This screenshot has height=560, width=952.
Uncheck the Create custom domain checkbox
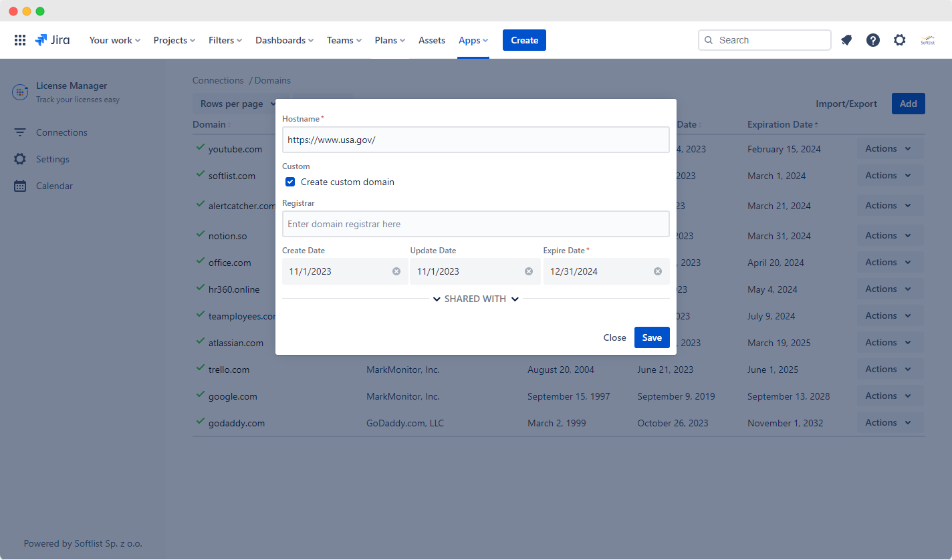click(290, 182)
